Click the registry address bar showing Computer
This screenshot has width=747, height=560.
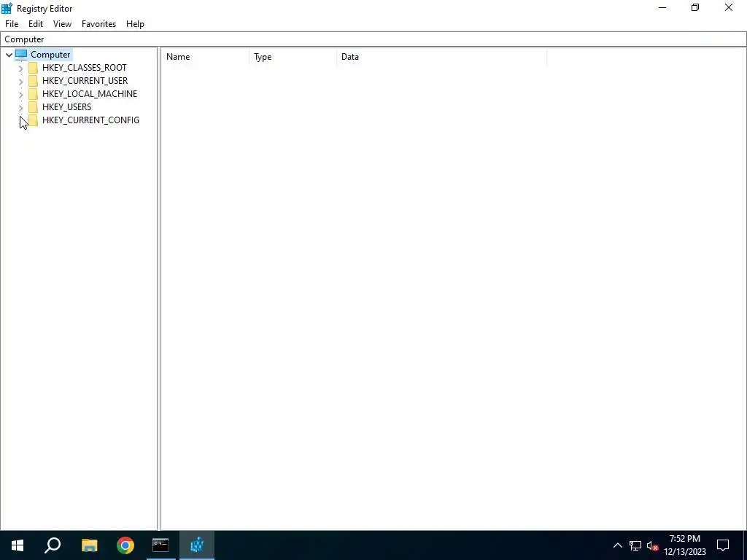coord(373,39)
